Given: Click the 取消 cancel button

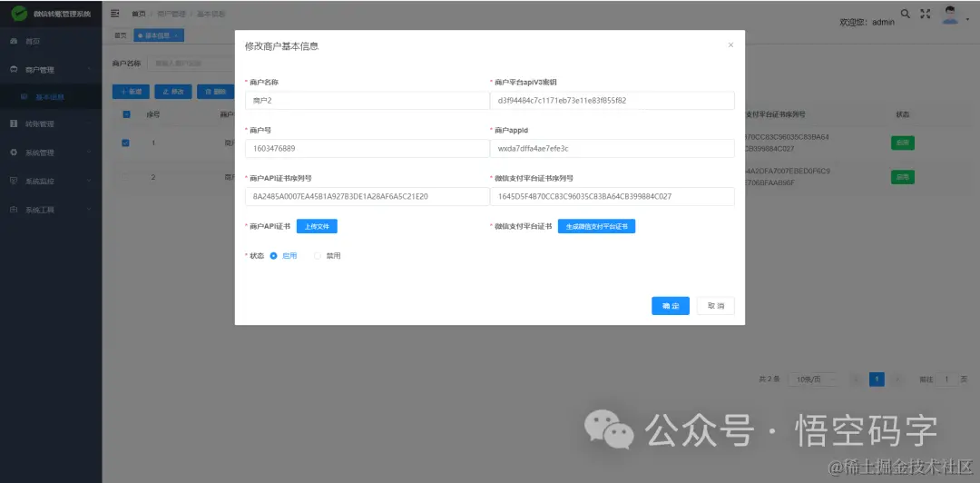Looking at the screenshot, I should point(716,306).
